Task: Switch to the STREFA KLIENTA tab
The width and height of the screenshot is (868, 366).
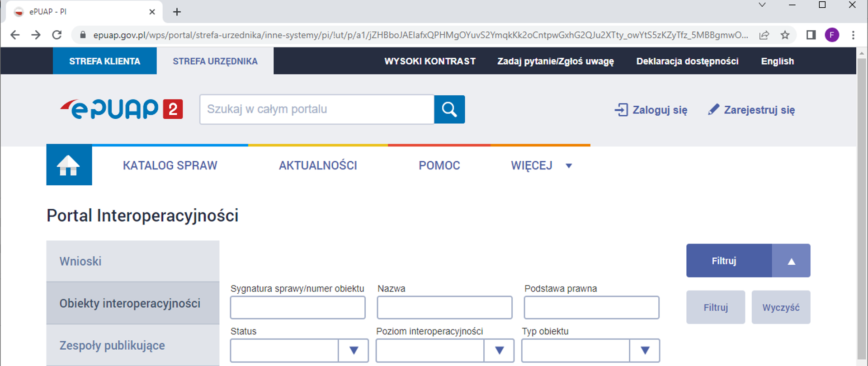Action: pos(104,61)
